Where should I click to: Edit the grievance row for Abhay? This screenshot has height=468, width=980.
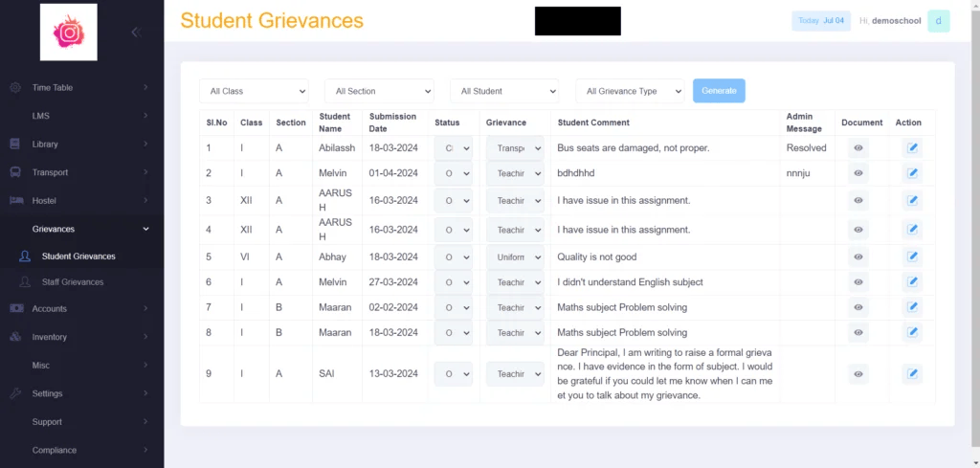tap(911, 256)
